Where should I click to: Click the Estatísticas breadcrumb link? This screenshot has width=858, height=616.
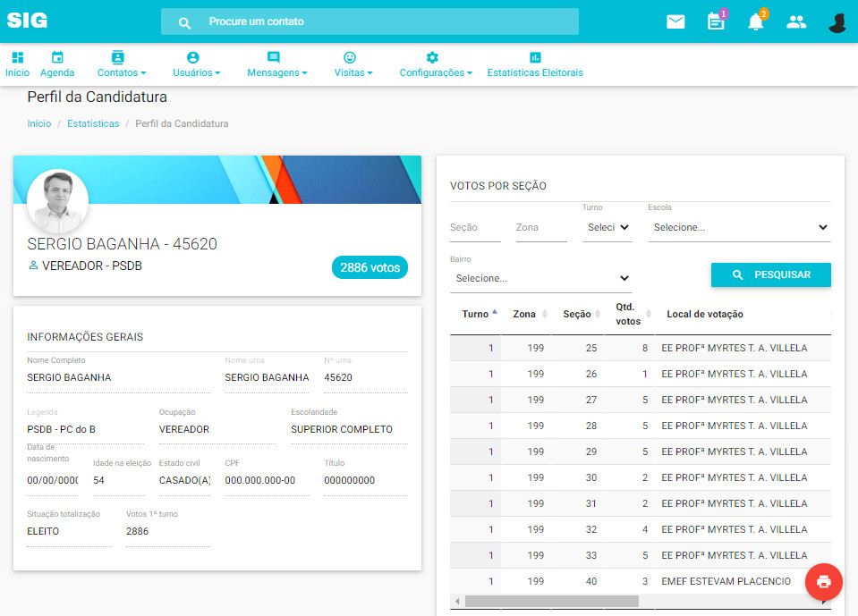[x=93, y=123]
